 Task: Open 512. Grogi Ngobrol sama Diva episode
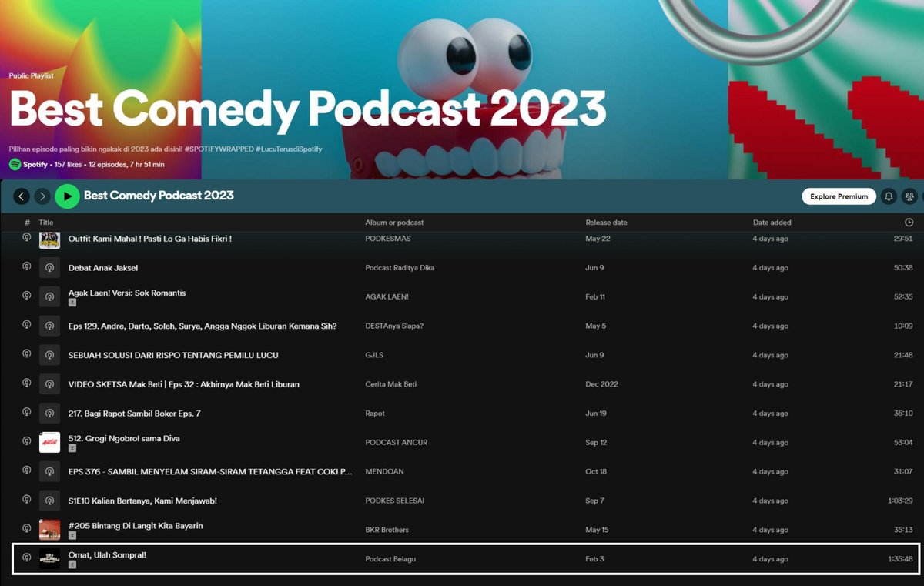(x=124, y=438)
